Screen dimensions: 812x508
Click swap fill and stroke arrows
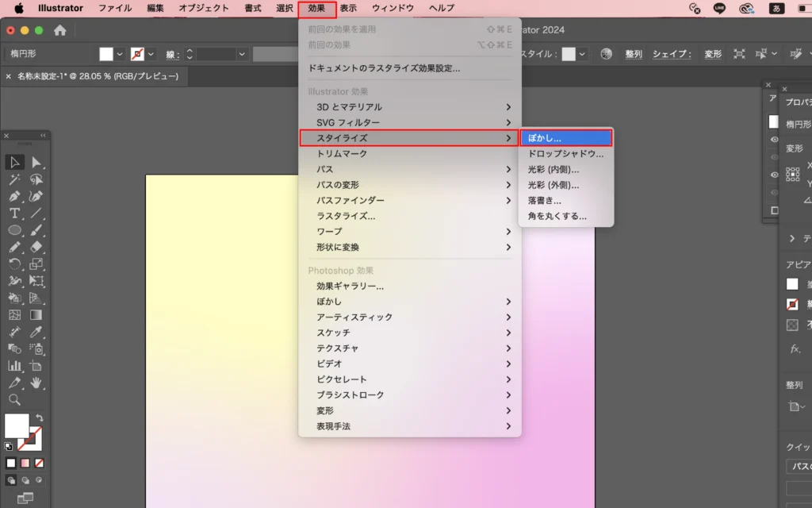[40, 418]
